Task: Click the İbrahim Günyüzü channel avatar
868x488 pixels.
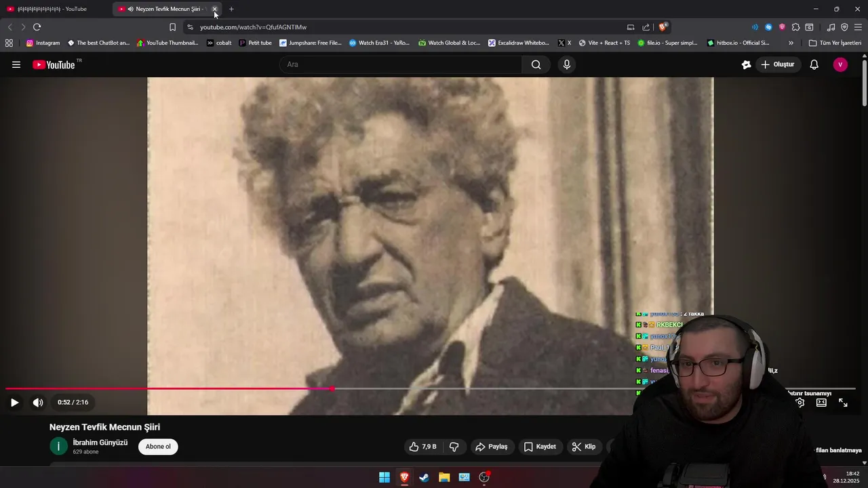Action: [58, 446]
